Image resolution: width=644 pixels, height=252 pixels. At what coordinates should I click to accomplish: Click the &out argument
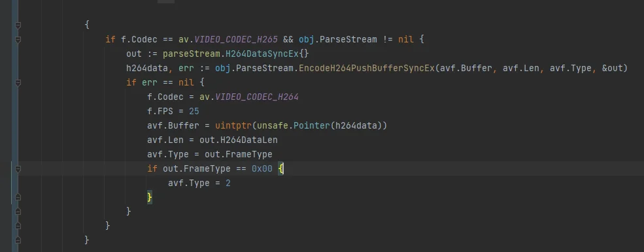613,68
